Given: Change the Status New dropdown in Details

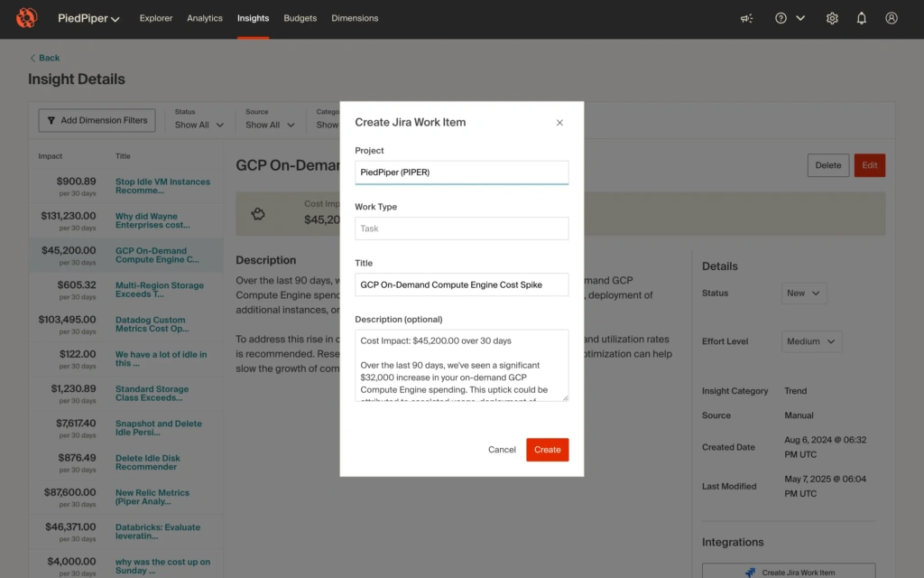Looking at the screenshot, I should 804,294.
